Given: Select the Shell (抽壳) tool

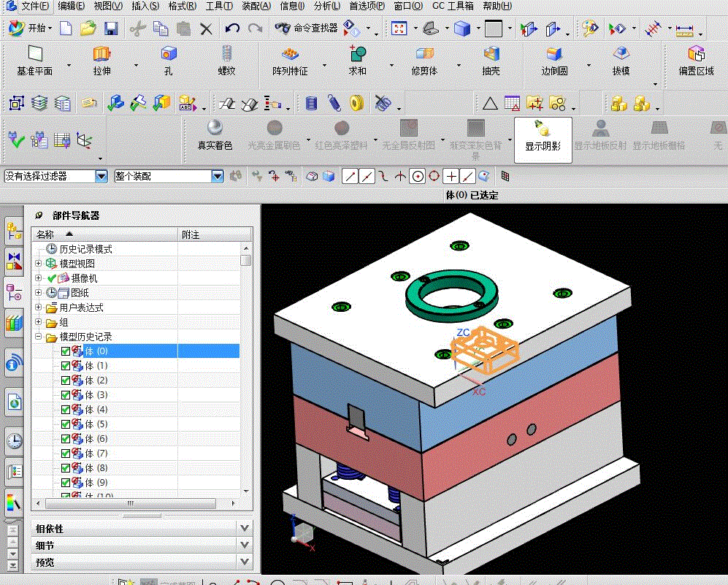Looking at the screenshot, I should tap(491, 61).
